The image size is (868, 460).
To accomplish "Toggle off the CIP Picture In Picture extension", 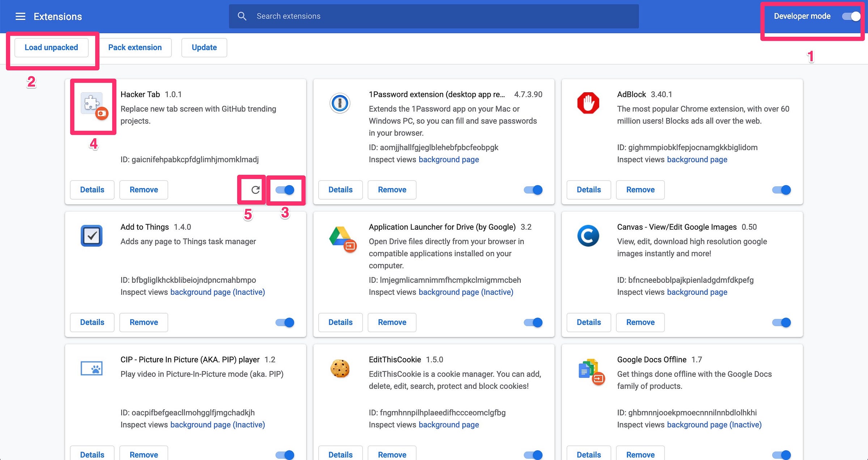I will pyautogui.click(x=285, y=455).
